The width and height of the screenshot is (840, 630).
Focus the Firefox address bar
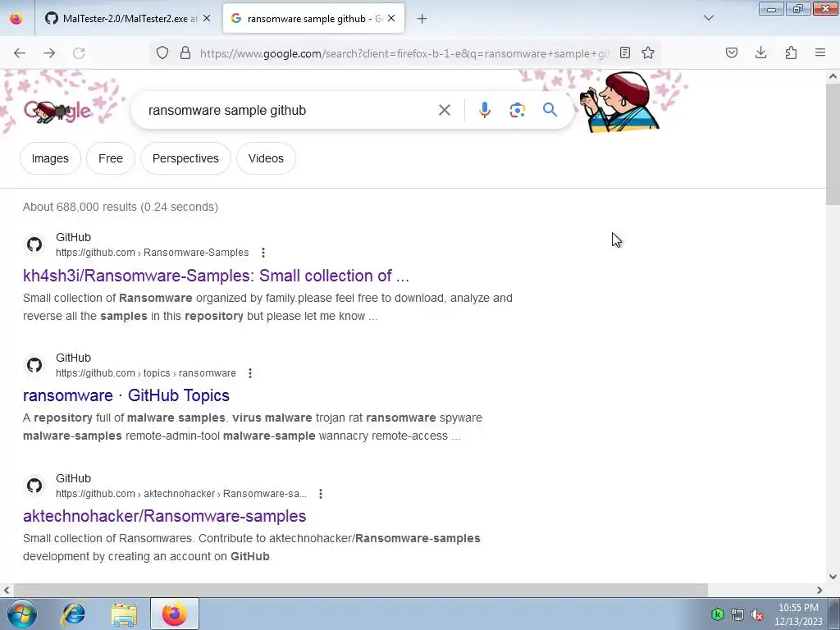coord(404,53)
